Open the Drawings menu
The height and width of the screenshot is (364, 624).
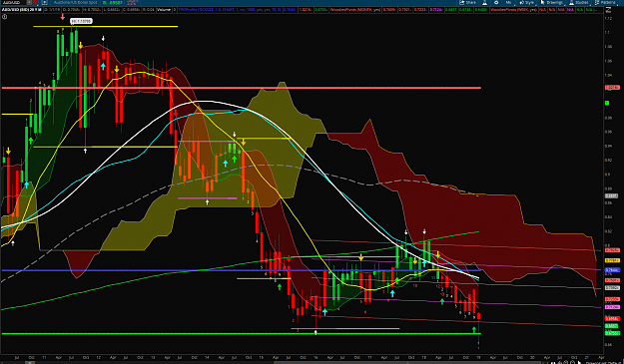point(552,2)
